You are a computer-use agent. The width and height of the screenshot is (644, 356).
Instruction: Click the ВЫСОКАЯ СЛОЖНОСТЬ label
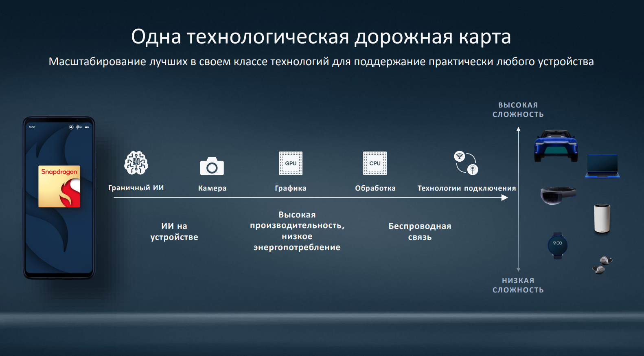point(518,110)
